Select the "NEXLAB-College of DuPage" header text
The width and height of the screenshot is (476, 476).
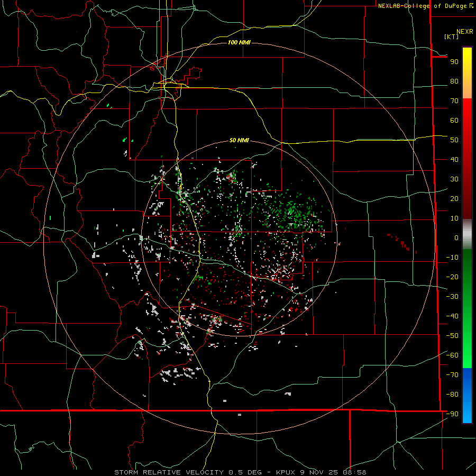pyautogui.click(x=424, y=6)
